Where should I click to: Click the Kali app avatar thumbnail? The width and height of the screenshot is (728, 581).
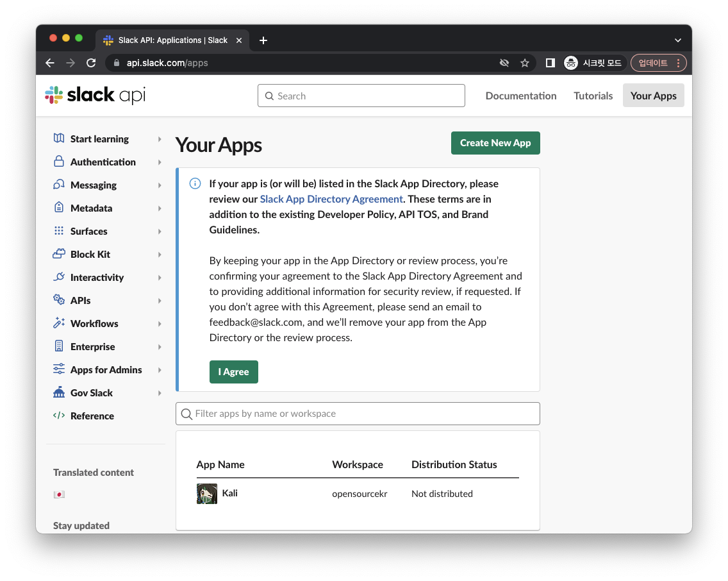click(x=206, y=494)
